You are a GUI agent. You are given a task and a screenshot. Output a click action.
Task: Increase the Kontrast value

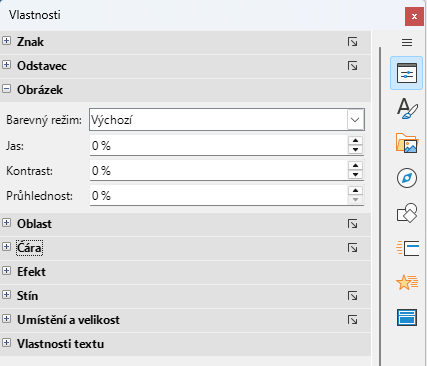click(x=355, y=166)
